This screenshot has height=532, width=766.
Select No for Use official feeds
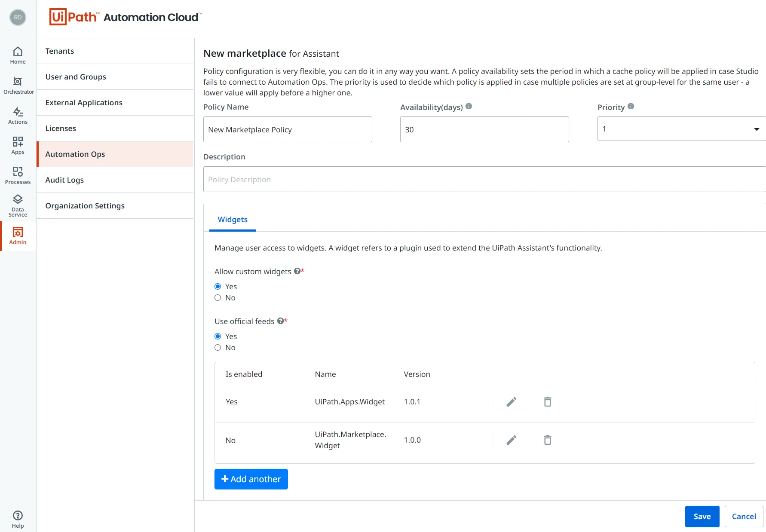(x=218, y=348)
